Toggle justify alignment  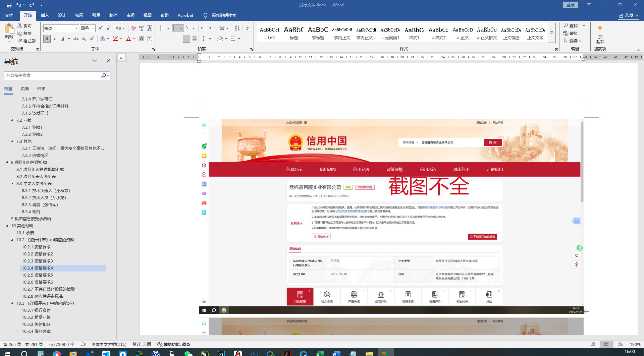click(186, 39)
